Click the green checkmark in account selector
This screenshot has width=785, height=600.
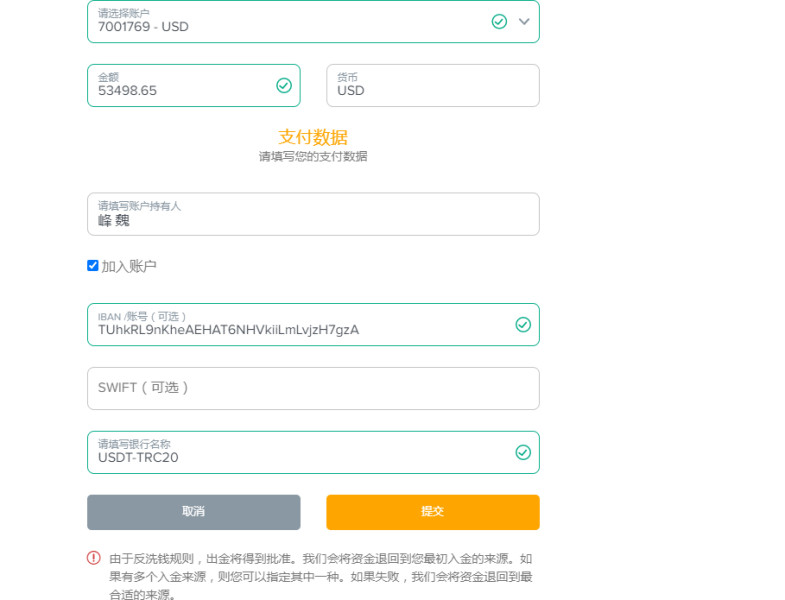(499, 22)
